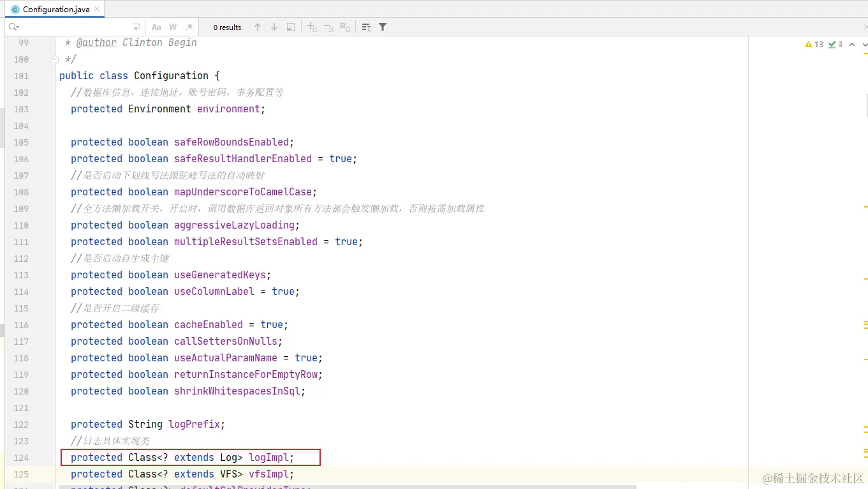Click the 'useActualParamName' field
Viewport: 868px width, 489px height.
click(226, 357)
